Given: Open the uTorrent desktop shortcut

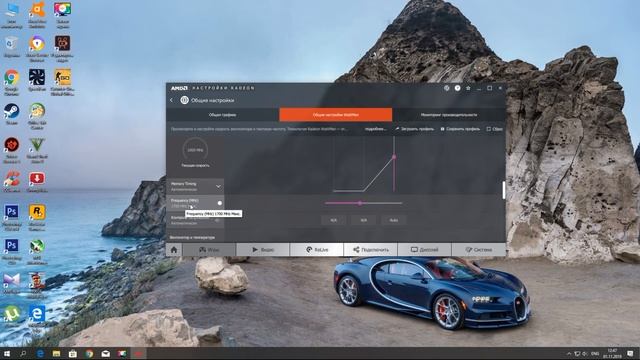Looking at the screenshot, I should click(11, 316).
